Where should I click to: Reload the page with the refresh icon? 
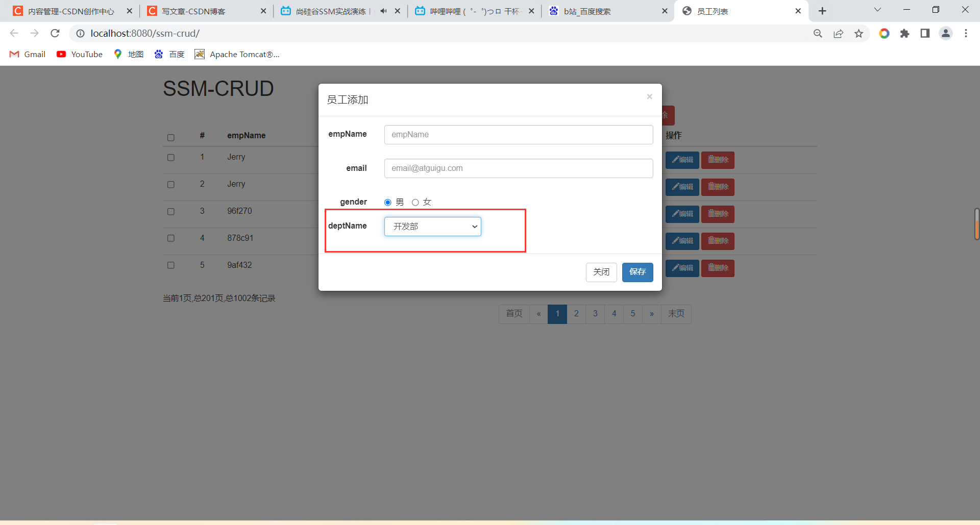[55, 33]
